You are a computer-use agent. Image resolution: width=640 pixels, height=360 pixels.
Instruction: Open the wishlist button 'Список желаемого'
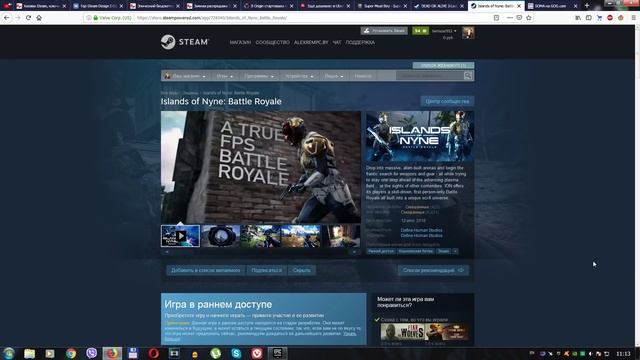(443, 65)
